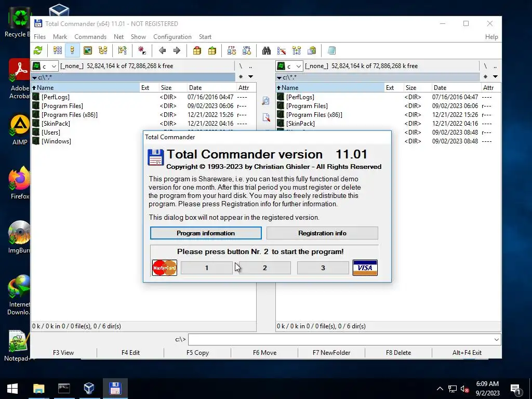Click the Pack files toolbar icon
532x399 pixels.
pos(197,50)
